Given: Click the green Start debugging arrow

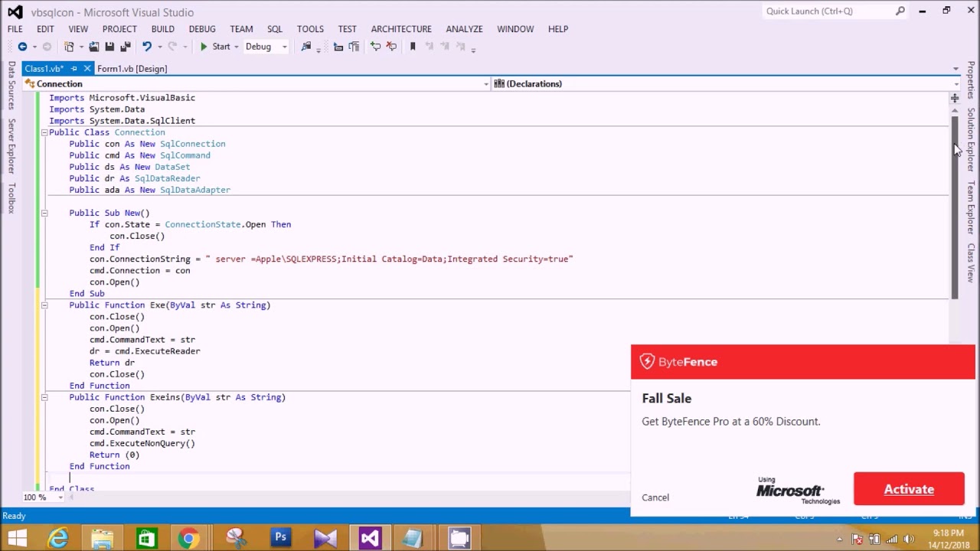Looking at the screenshot, I should [204, 47].
